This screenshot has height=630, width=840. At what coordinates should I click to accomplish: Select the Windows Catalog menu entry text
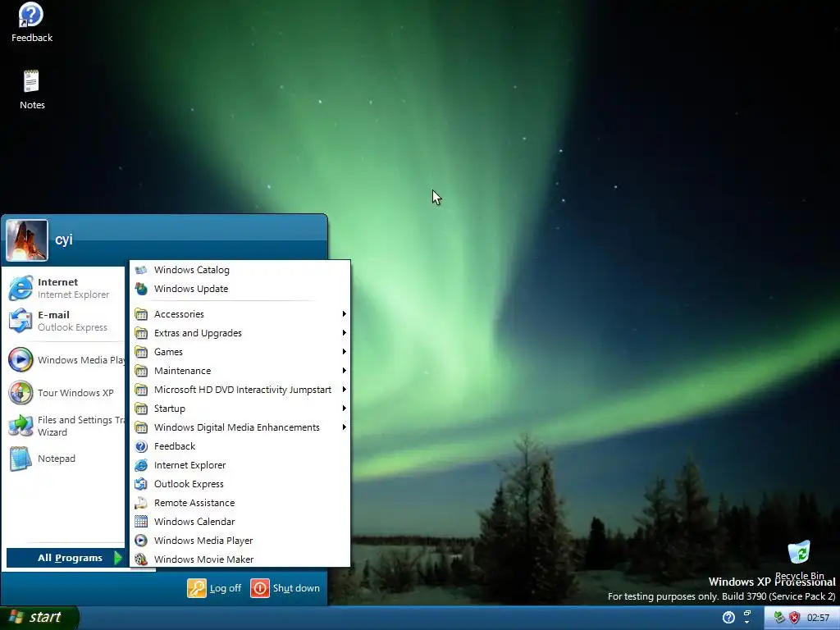pyautogui.click(x=192, y=270)
